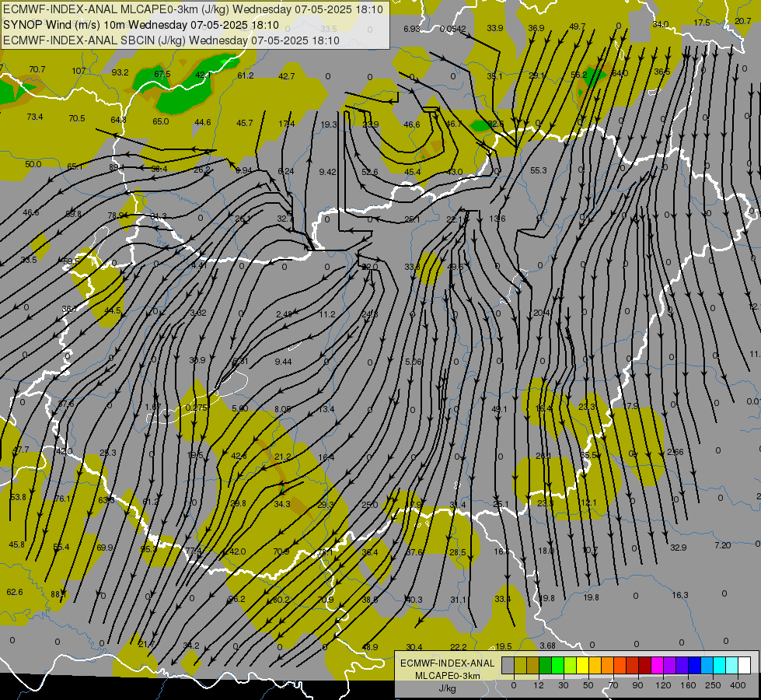Click the legend tick label 400

click(x=738, y=685)
